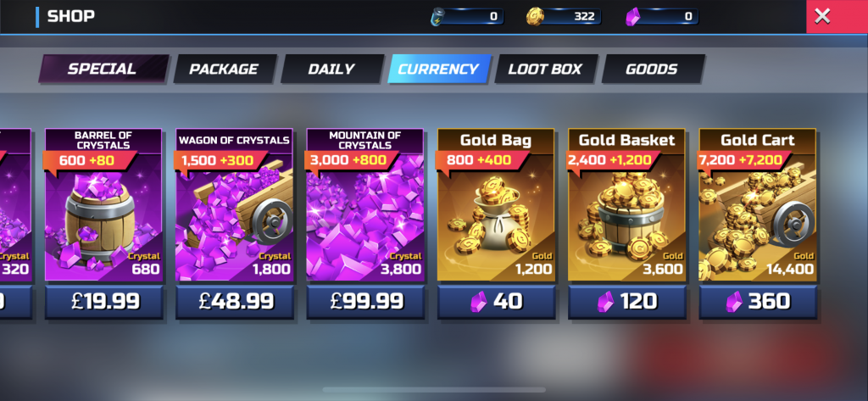Image resolution: width=868 pixels, height=401 pixels.
Task: Tap the gold coin currency icon
Action: [x=535, y=17]
